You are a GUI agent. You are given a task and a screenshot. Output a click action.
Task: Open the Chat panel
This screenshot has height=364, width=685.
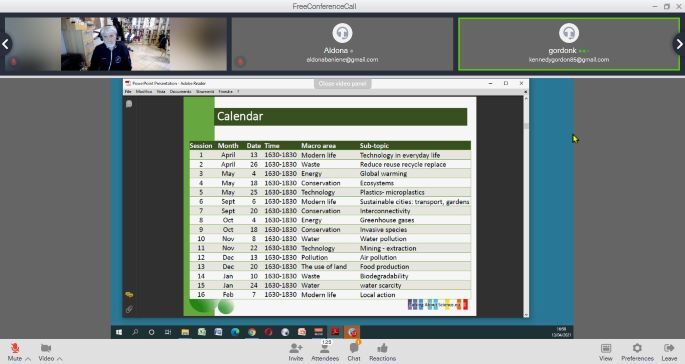click(x=354, y=352)
